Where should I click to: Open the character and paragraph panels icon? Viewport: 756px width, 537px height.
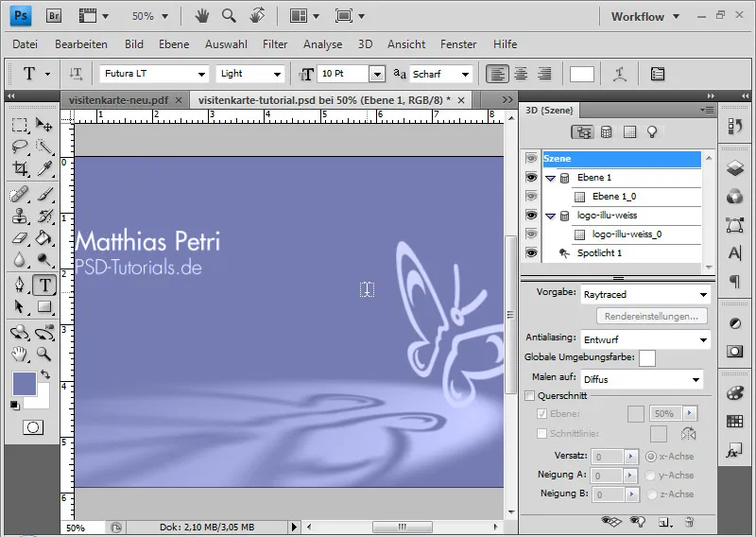click(658, 75)
